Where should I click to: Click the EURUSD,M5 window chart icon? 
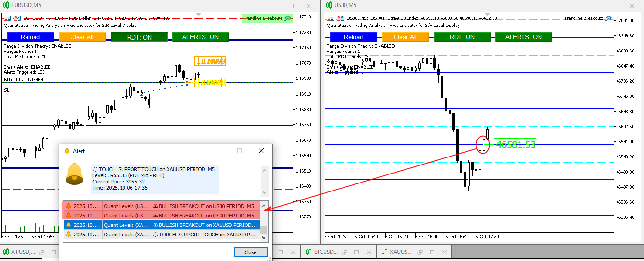click(5, 6)
